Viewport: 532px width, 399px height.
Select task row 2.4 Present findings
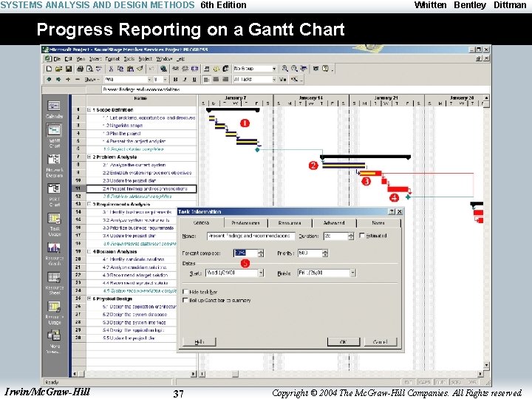[x=141, y=188]
